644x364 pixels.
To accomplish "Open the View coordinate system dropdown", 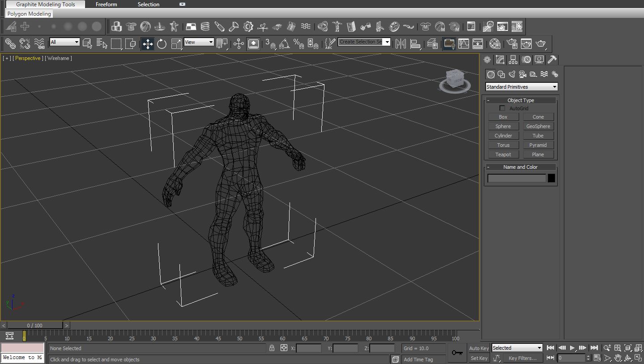I will (x=199, y=42).
